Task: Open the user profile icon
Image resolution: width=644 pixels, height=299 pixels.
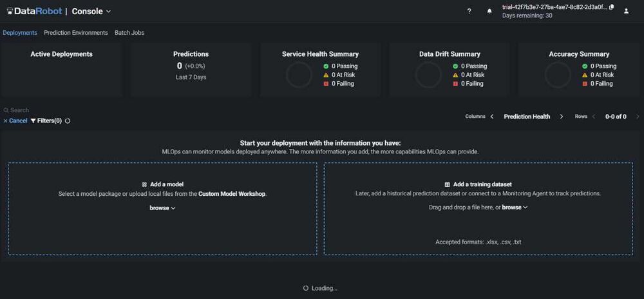Action: click(x=627, y=12)
